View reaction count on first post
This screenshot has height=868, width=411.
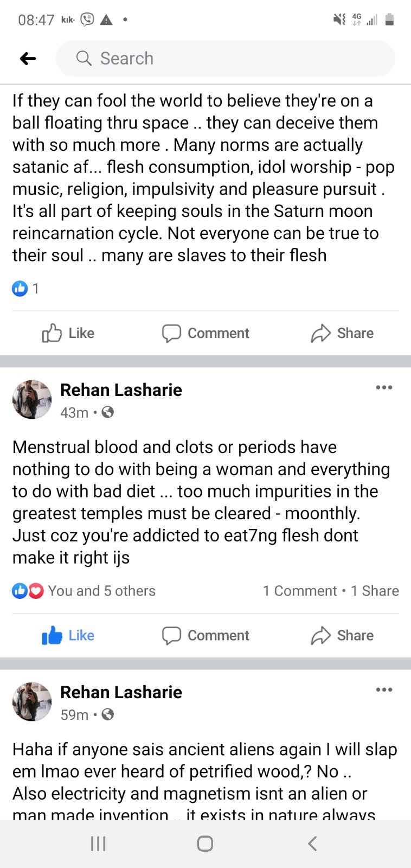point(25,289)
